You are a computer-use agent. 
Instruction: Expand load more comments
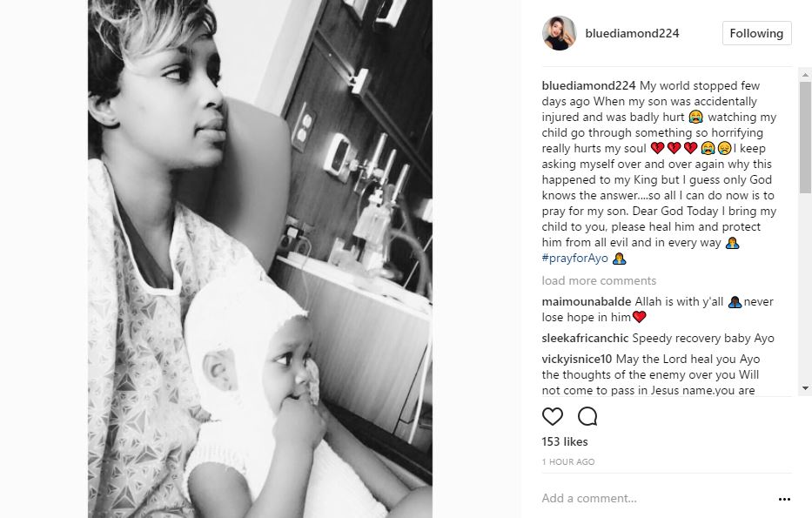click(x=599, y=280)
